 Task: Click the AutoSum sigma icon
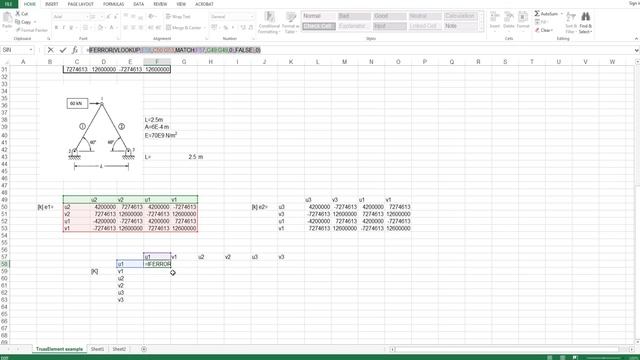click(x=537, y=13)
